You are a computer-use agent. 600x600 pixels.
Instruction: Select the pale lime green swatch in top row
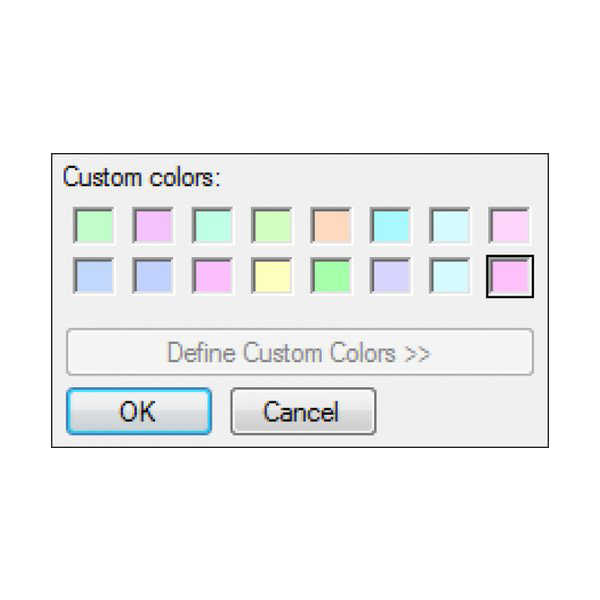tap(271, 226)
